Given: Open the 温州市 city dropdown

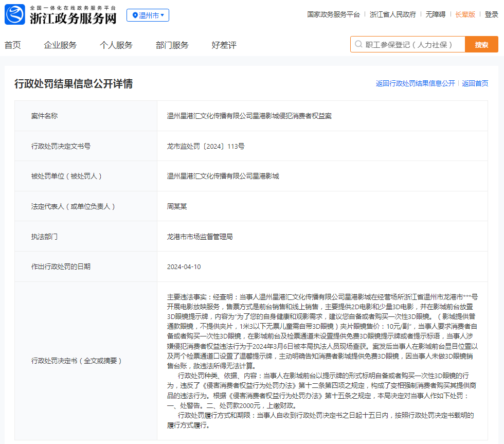Looking at the screenshot, I should [148, 15].
